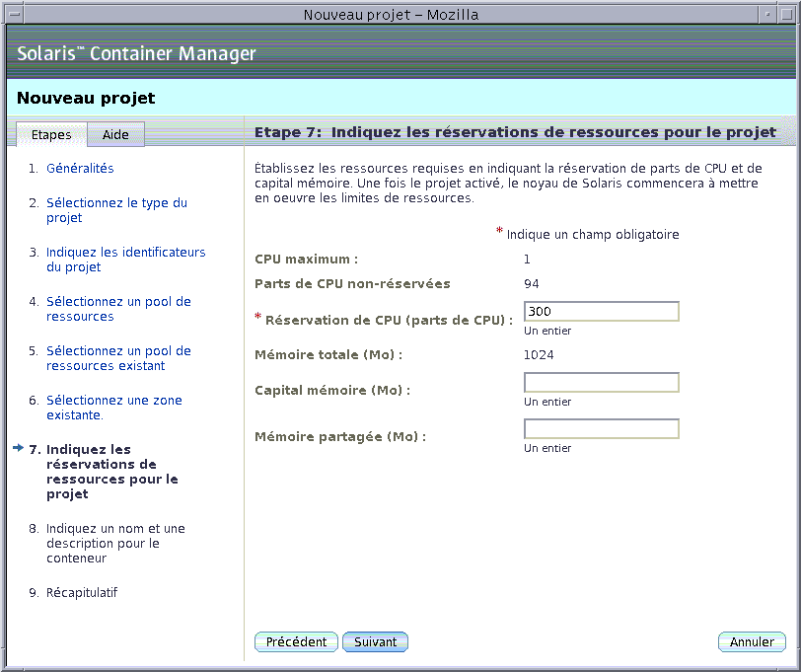Click the Suivant button
This screenshot has width=801, height=672.
(x=375, y=641)
